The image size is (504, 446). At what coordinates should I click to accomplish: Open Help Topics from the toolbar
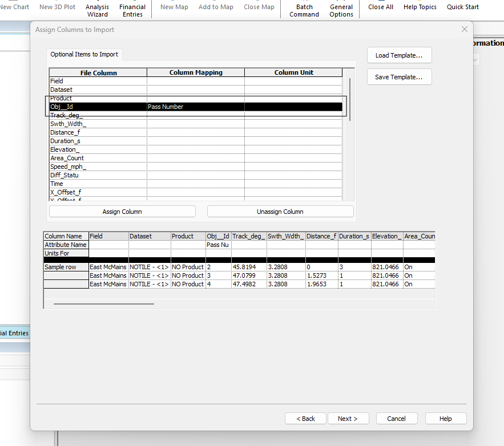point(420,7)
